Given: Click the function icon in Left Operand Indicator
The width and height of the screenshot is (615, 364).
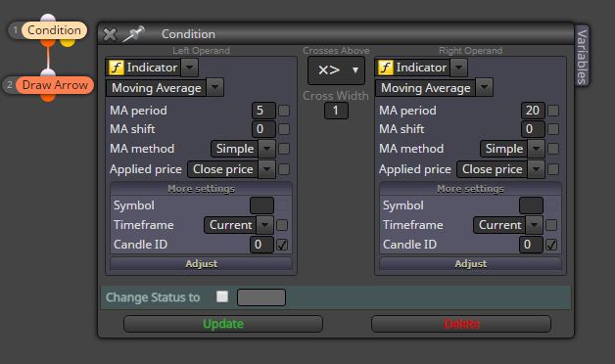Looking at the screenshot, I should 117,68.
